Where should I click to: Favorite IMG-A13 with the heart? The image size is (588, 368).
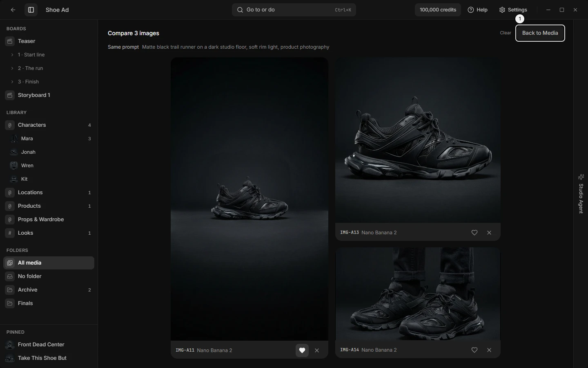click(474, 233)
